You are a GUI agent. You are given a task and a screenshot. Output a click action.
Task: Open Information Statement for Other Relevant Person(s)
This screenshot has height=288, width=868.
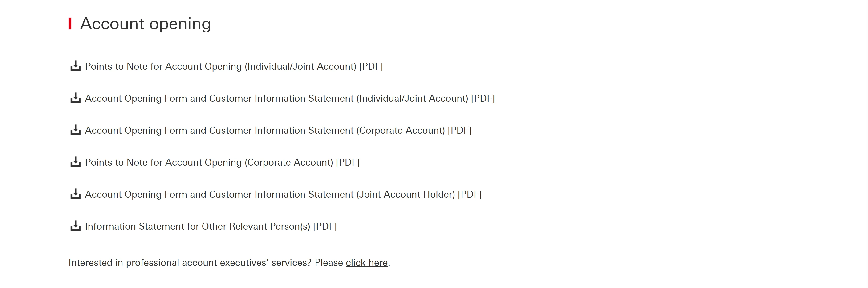click(x=211, y=226)
